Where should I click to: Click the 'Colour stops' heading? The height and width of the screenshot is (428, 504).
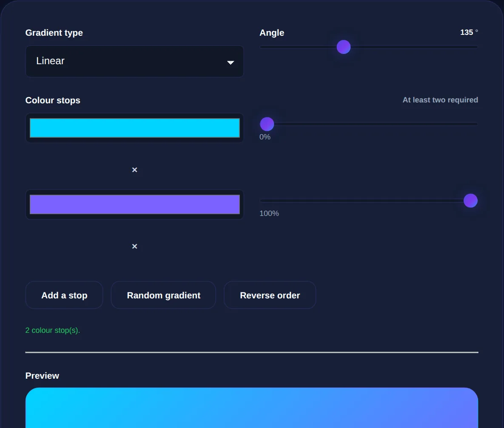tap(53, 100)
